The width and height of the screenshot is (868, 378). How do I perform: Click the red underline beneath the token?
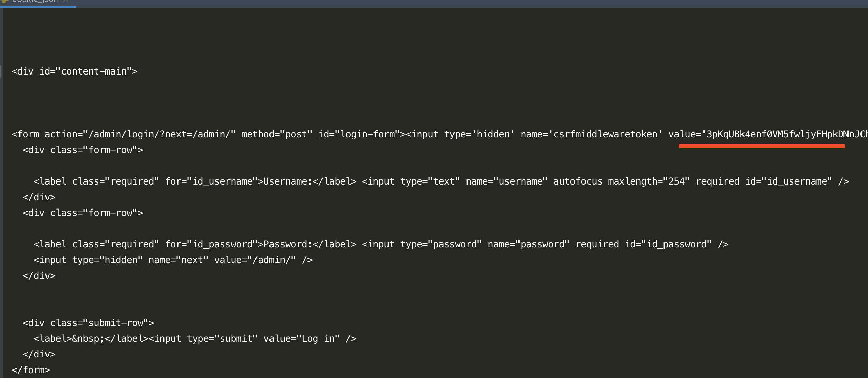point(762,146)
